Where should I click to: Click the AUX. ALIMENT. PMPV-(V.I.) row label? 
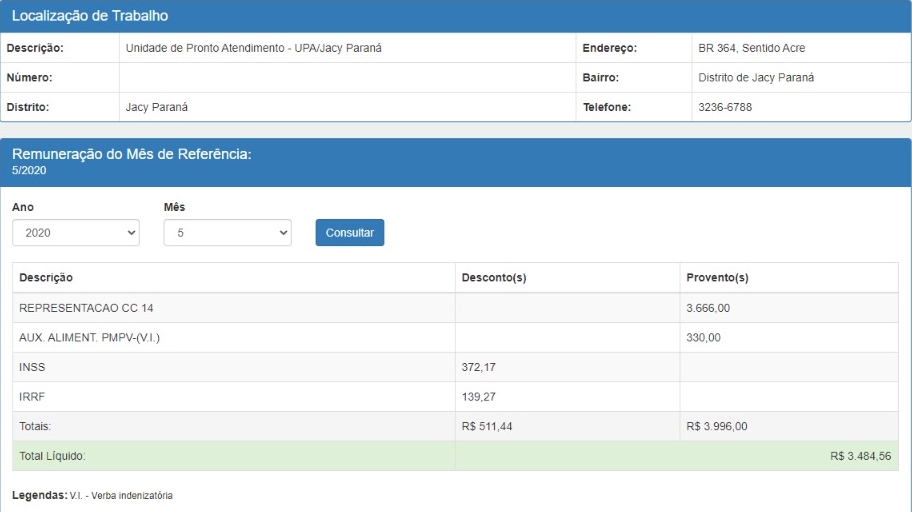pos(90,337)
